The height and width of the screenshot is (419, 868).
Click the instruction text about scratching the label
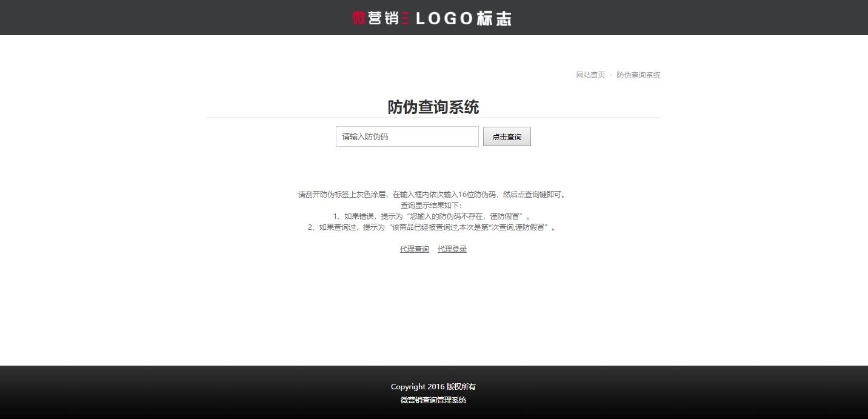433,195
